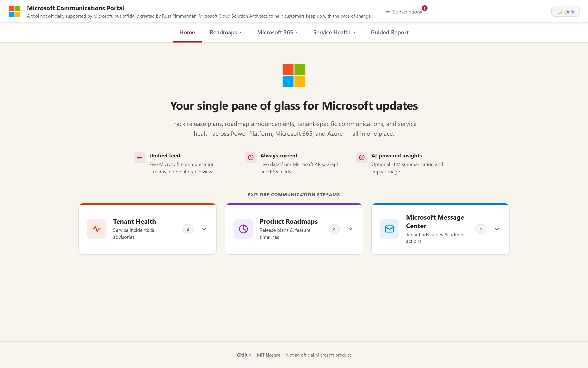Select the Home tab
Viewport: 588px width, 368px height.
(187, 32)
